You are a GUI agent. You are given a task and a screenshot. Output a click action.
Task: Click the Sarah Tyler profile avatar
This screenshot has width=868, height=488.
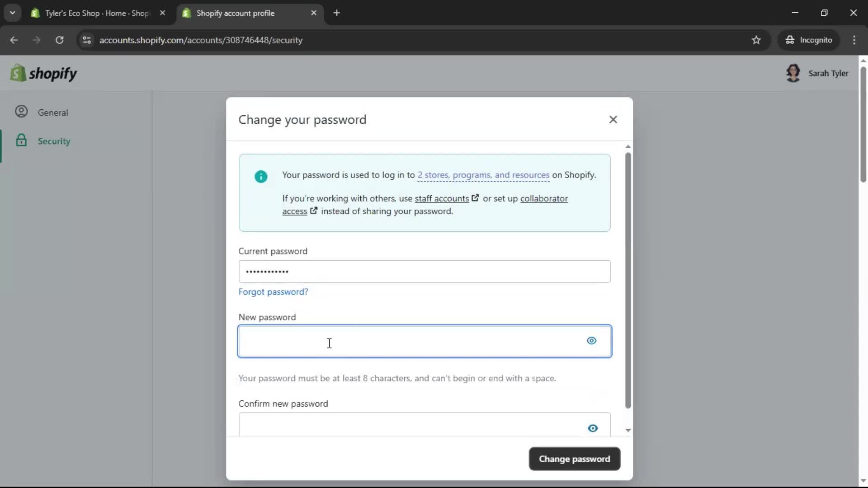point(794,73)
